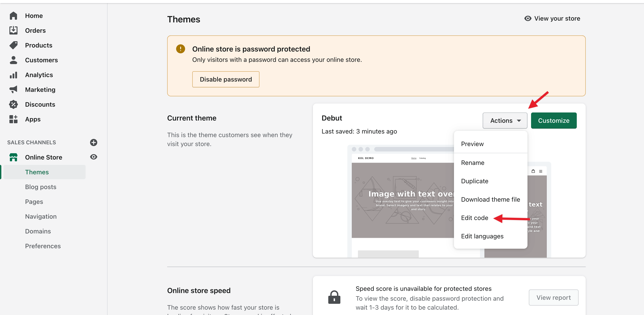Open Discounts in the sidebar
The width and height of the screenshot is (644, 315).
pos(40,104)
